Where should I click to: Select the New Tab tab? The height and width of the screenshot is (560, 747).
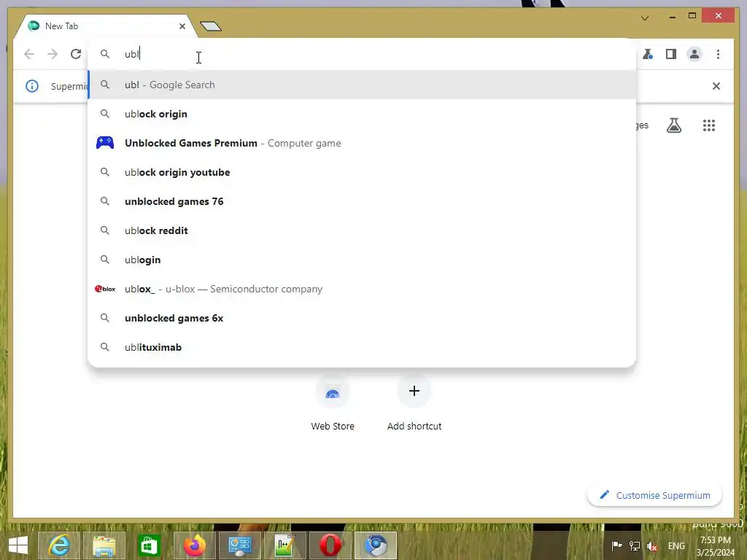pos(105,26)
